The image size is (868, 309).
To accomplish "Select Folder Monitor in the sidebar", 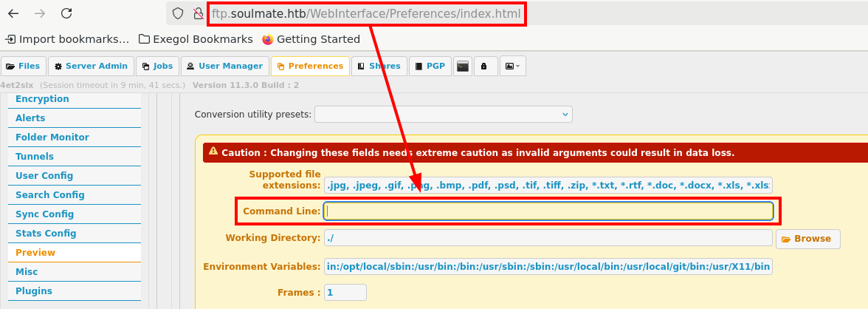I will [x=52, y=137].
